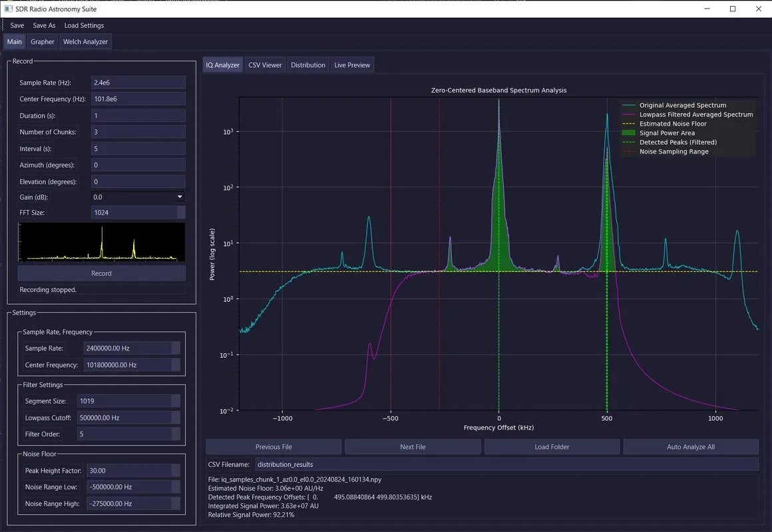Open the Gain (dB) dropdown
Image resolution: width=772 pixels, height=532 pixels.
point(138,197)
